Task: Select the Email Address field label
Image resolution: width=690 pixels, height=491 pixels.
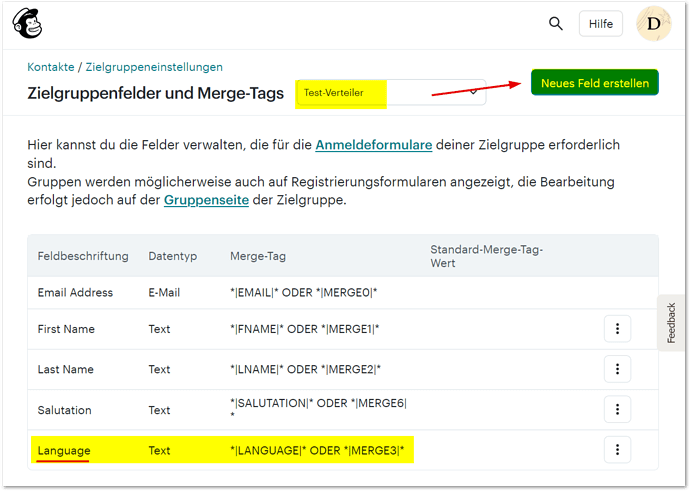Action: tap(75, 293)
